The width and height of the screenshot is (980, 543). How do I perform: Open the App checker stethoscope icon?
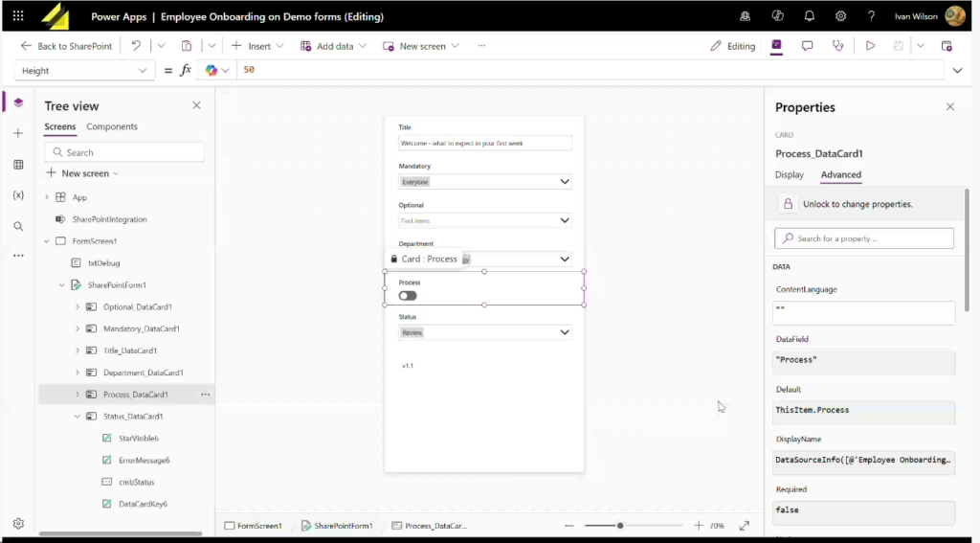click(x=838, y=46)
